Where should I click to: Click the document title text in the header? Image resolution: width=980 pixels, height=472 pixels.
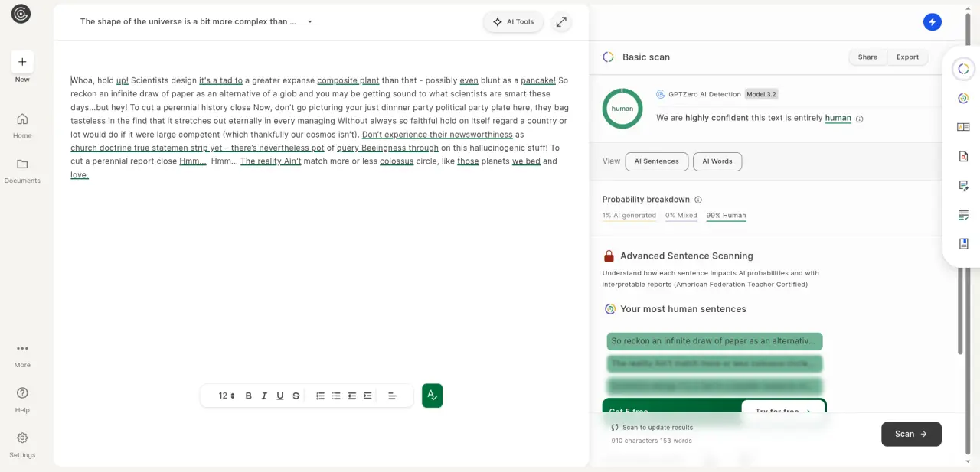(x=188, y=22)
